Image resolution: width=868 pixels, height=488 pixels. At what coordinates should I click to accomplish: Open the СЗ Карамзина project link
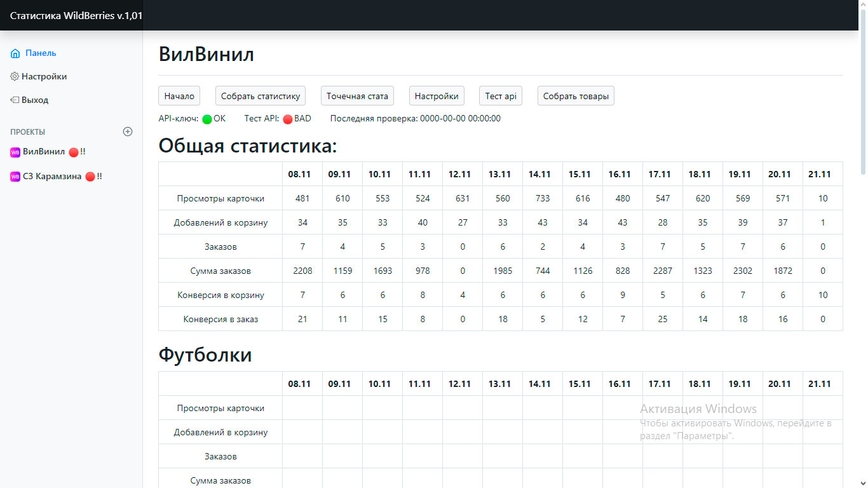pos(52,177)
